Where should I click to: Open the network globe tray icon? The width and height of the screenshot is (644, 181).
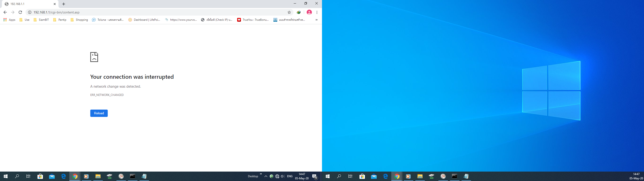click(x=277, y=176)
